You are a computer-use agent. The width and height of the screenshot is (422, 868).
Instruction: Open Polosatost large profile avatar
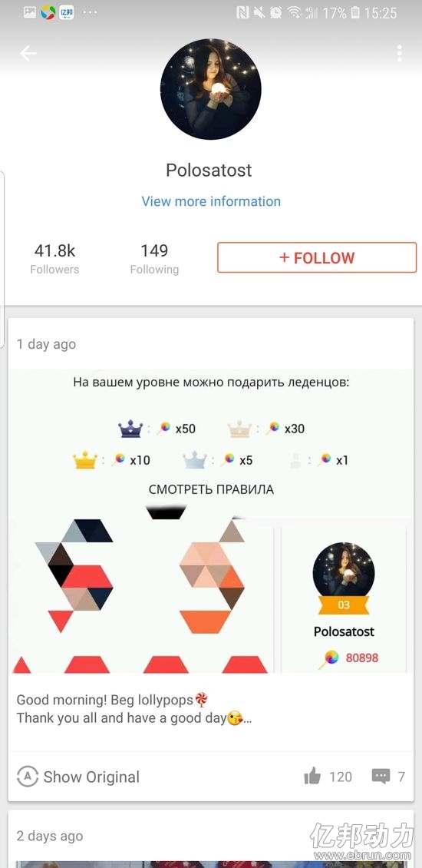coord(211,88)
